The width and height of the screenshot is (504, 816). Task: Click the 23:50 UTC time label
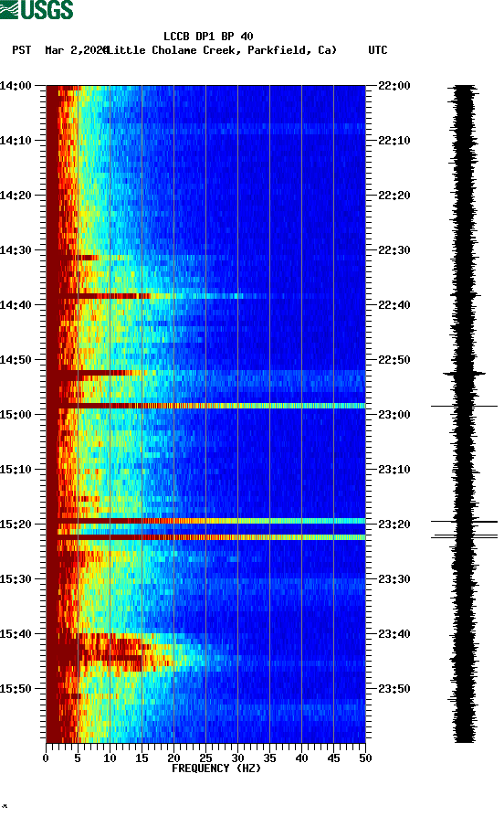(394, 688)
